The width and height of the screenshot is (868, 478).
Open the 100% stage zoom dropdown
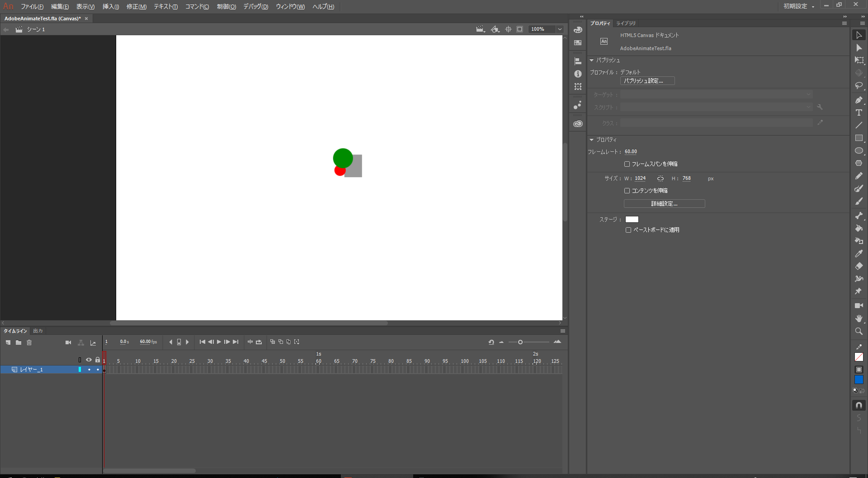(560, 29)
